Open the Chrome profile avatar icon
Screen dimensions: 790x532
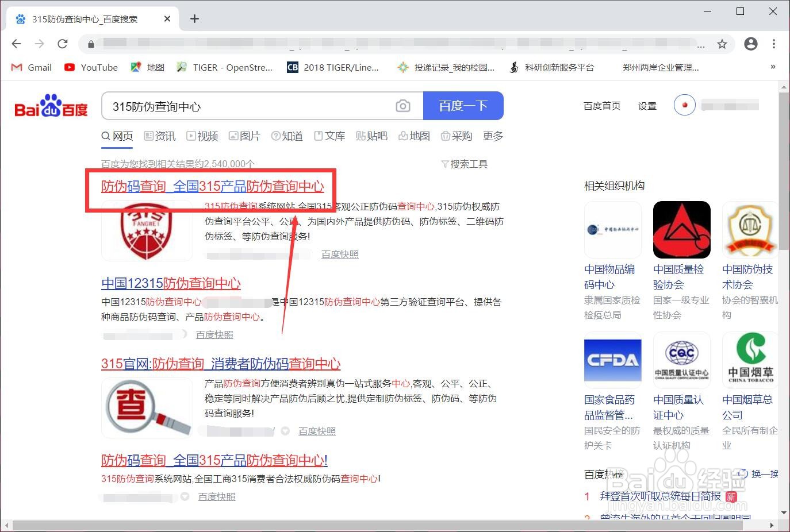point(750,44)
